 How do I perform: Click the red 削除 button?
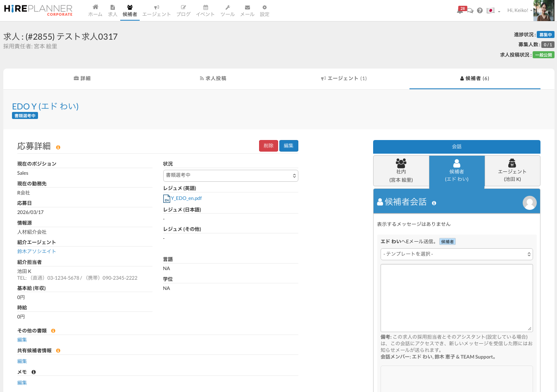click(268, 146)
